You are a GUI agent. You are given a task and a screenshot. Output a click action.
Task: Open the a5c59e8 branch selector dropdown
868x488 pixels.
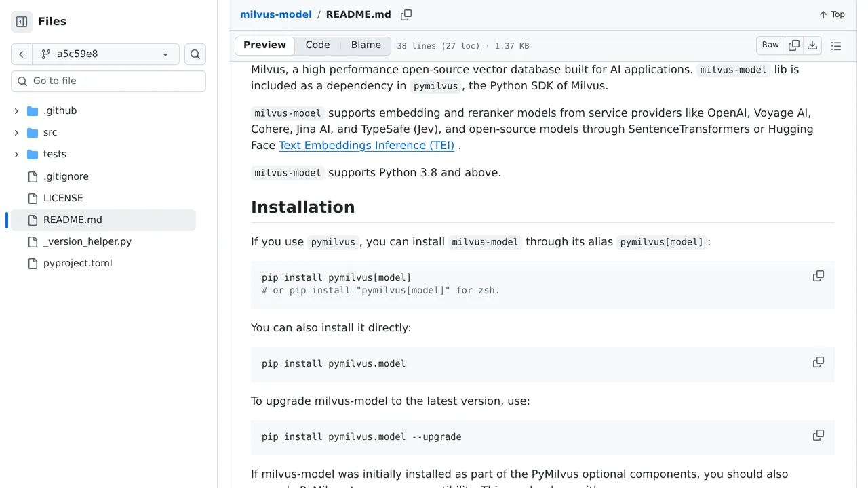click(x=106, y=54)
